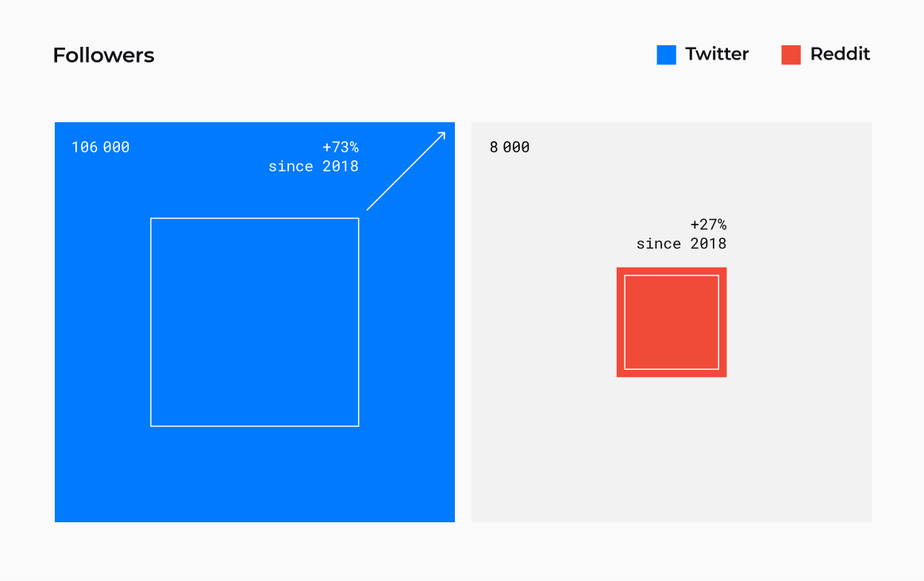The height and width of the screenshot is (581, 924).
Task: Click the Followers chart title
Action: pyautogui.click(x=104, y=56)
